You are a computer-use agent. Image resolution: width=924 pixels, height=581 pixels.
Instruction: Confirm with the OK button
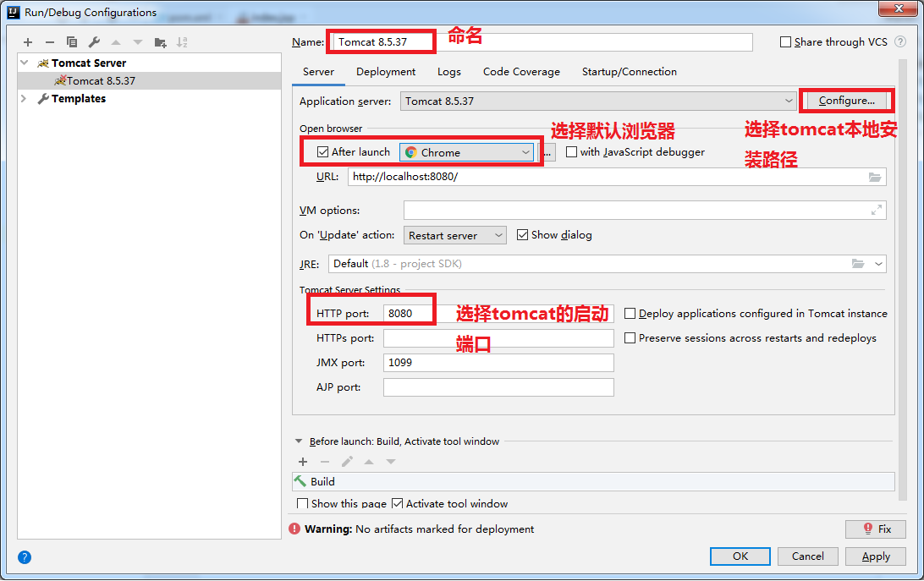pyautogui.click(x=740, y=556)
